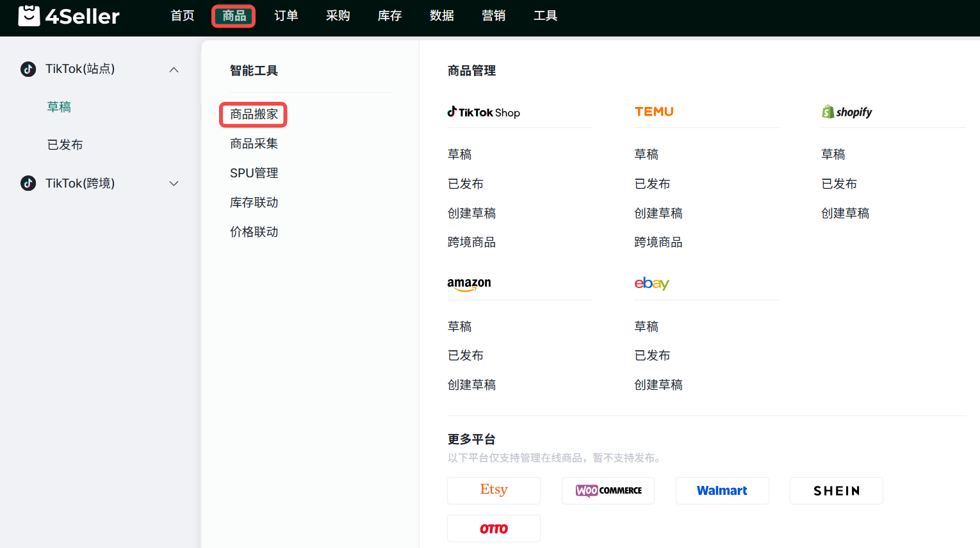The height and width of the screenshot is (548, 980).
Task: Click TikTok icon beside TikTok(跨境)
Action: pyautogui.click(x=28, y=184)
